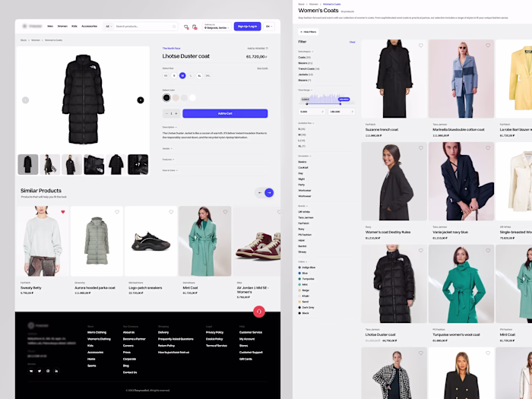Favorite the Mint Coat in Similar Products
Image resolution: width=532 pixels, height=399 pixels.
[225, 212]
